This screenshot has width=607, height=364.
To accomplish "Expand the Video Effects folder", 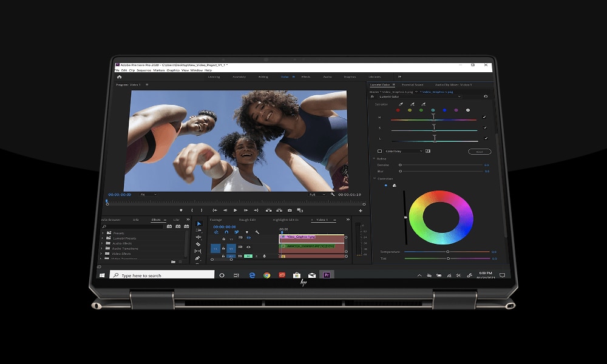I will point(101,254).
